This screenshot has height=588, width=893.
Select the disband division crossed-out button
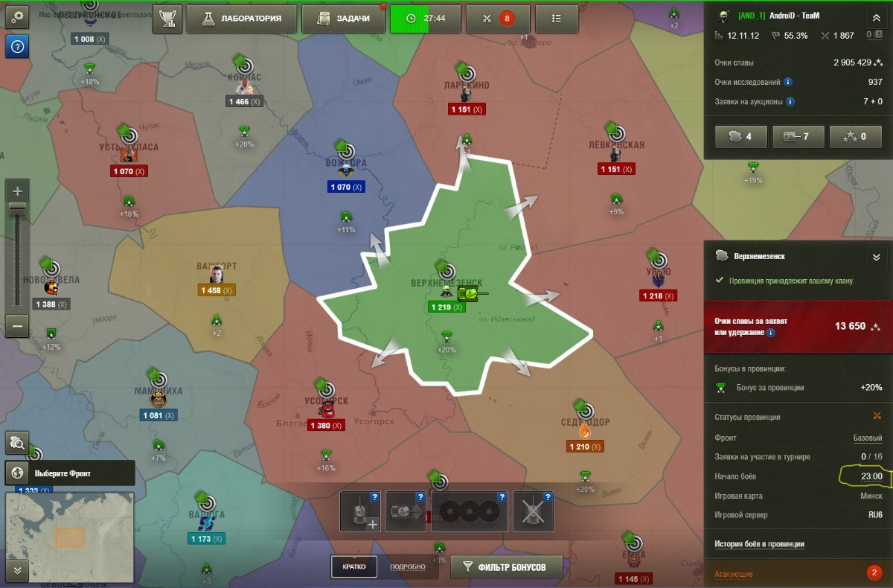pyautogui.click(x=534, y=511)
